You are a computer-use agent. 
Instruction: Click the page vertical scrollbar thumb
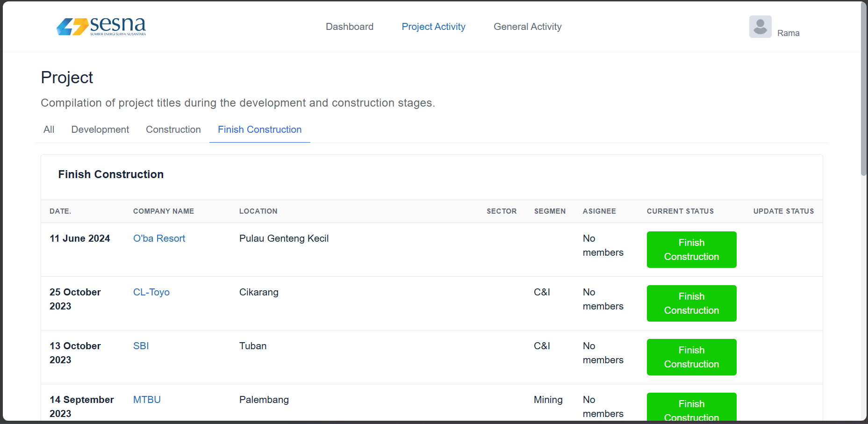[863, 89]
